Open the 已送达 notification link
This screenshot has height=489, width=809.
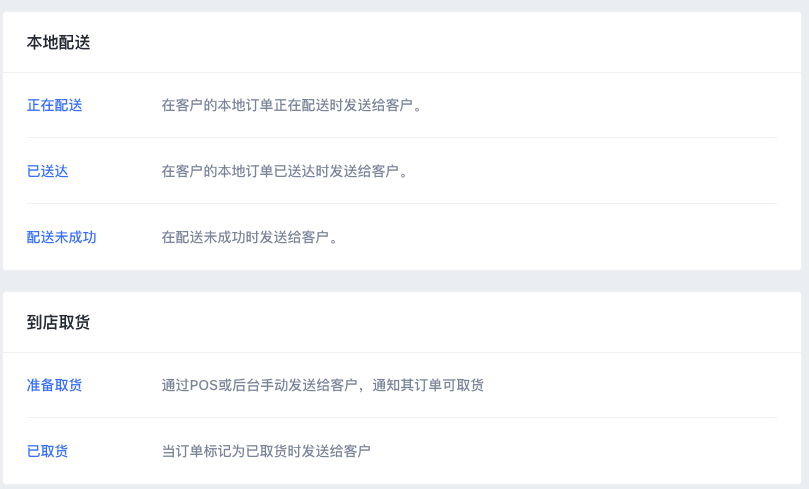click(x=47, y=171)
